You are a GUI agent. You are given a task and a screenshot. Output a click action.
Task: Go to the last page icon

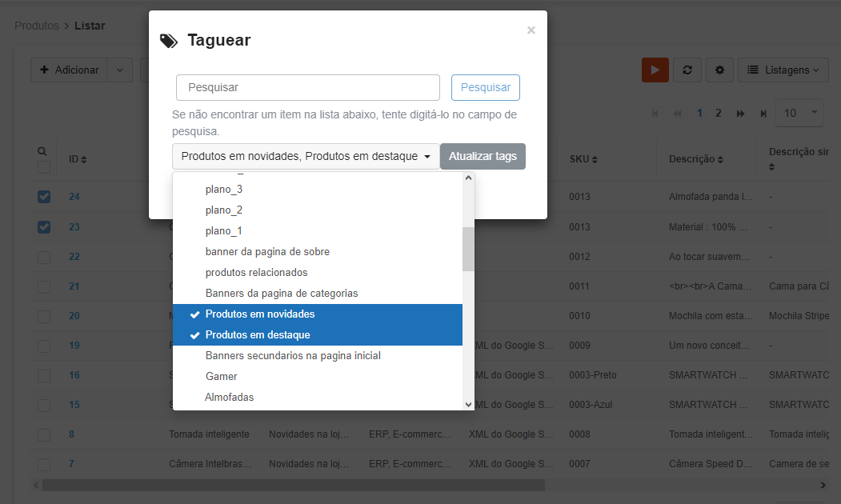coord(763,114)
